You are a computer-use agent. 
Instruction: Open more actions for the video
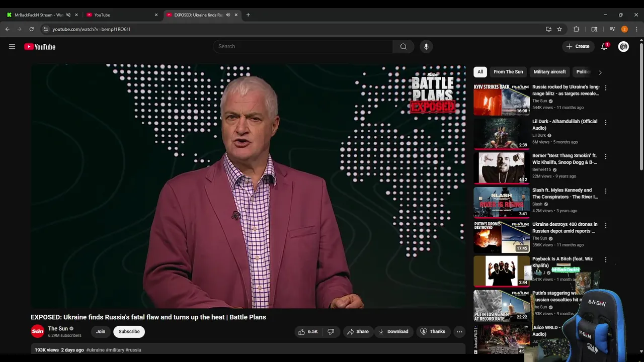(459, 332)
